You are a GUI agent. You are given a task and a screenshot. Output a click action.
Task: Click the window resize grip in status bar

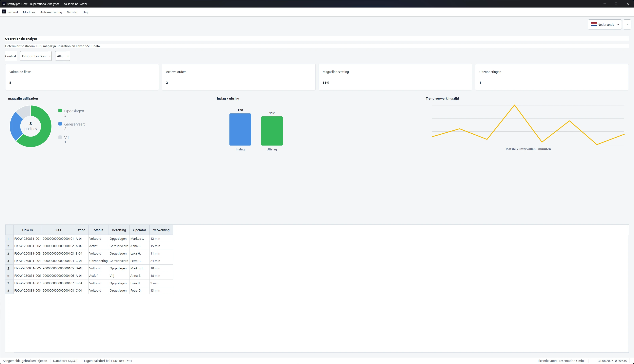632,362
